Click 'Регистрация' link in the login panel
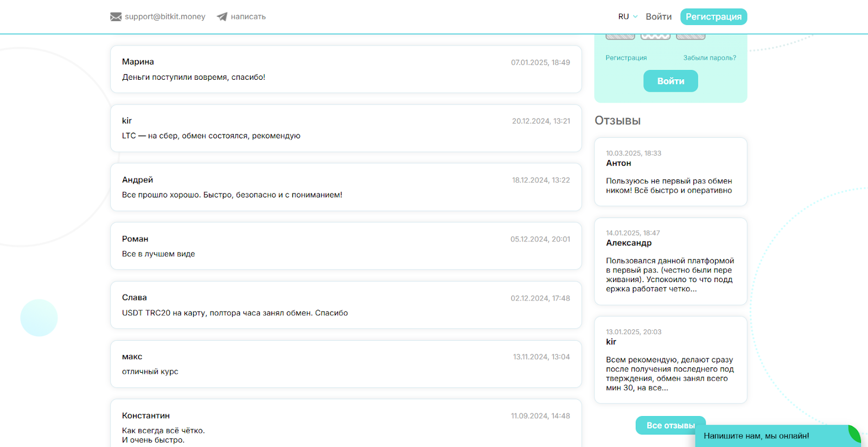This screenshot has width=868, height=447. coord(626,58)
